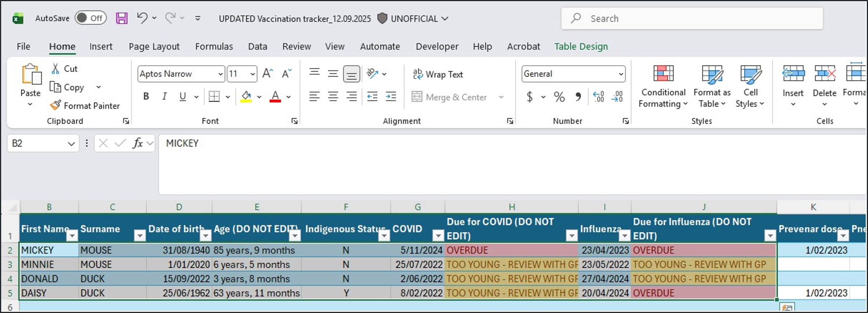Click Decrease Font Size icon
This screenshot has width=868, height=313.
click(x=287, y=73)
